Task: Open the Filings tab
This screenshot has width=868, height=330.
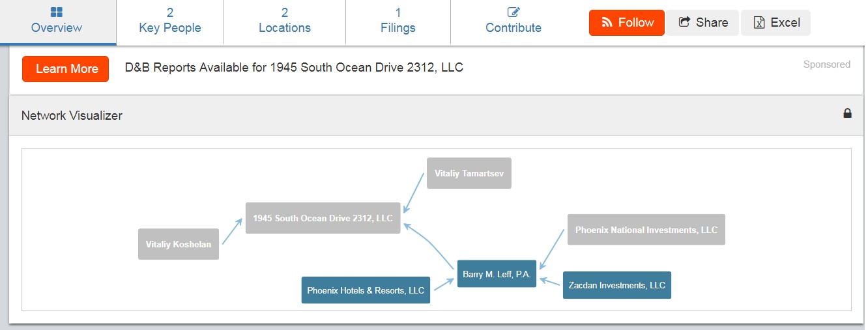Action: click(398, 21)
